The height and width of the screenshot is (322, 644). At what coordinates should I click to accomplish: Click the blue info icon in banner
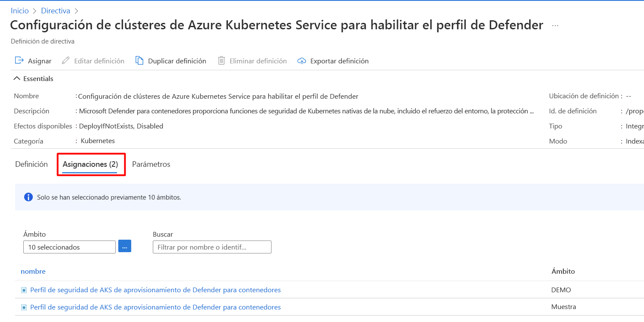[x=28, y=197]
